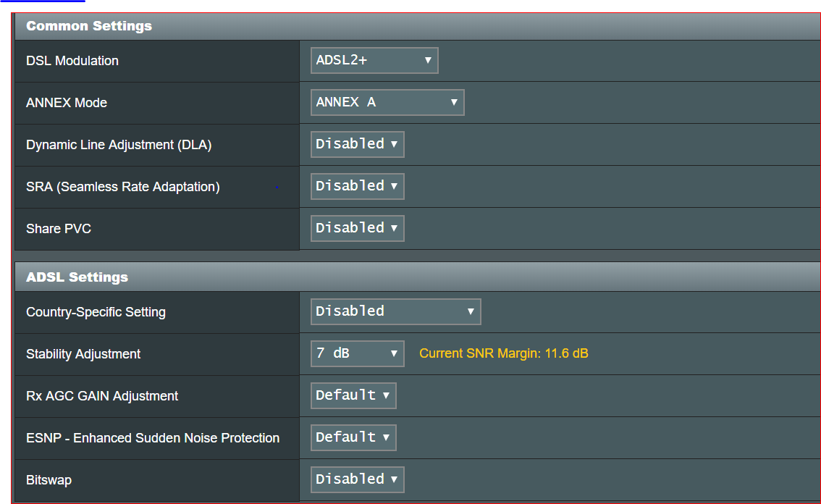Click the Stability Adjustment label

(83, 354)
